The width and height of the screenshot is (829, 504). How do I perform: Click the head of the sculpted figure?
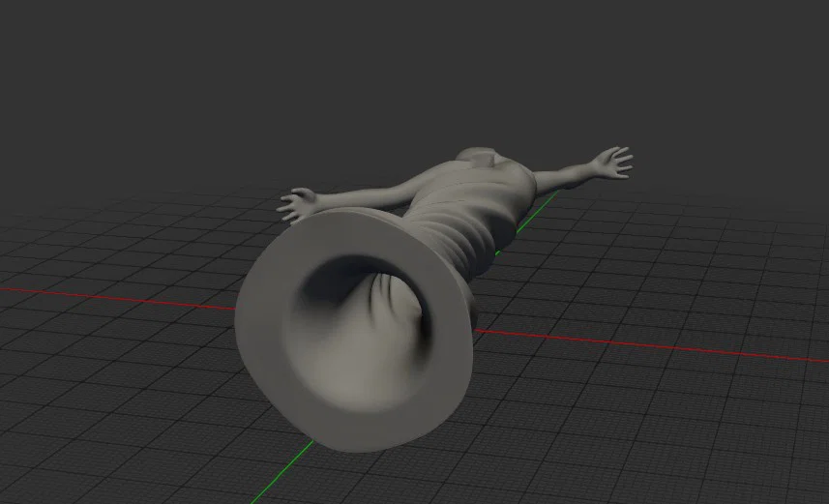click(x=476, y=156)
